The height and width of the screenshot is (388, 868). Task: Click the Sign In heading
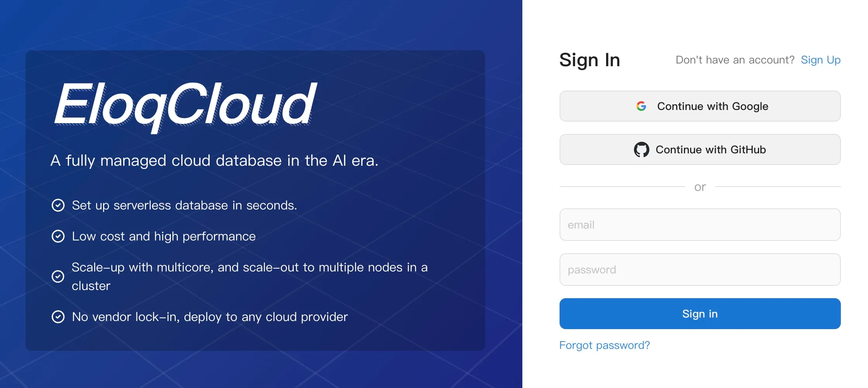coord(589,60)
